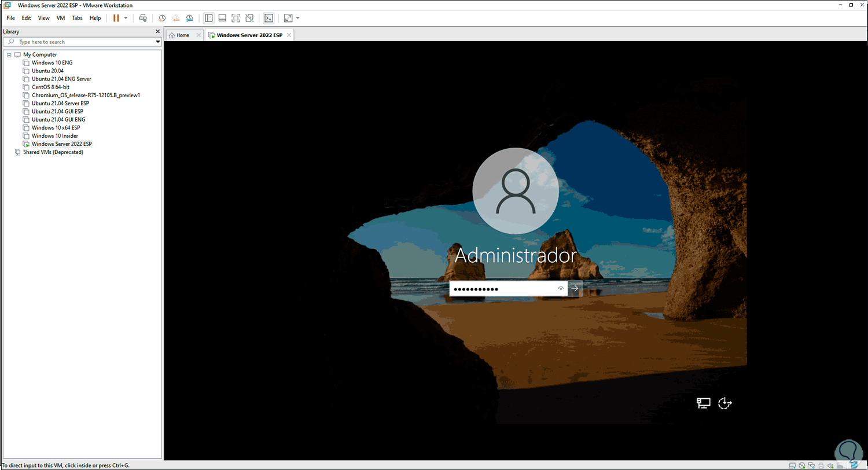Click the Shared VMs icon in library
The image size is (868, 470).
pos(17,152)
